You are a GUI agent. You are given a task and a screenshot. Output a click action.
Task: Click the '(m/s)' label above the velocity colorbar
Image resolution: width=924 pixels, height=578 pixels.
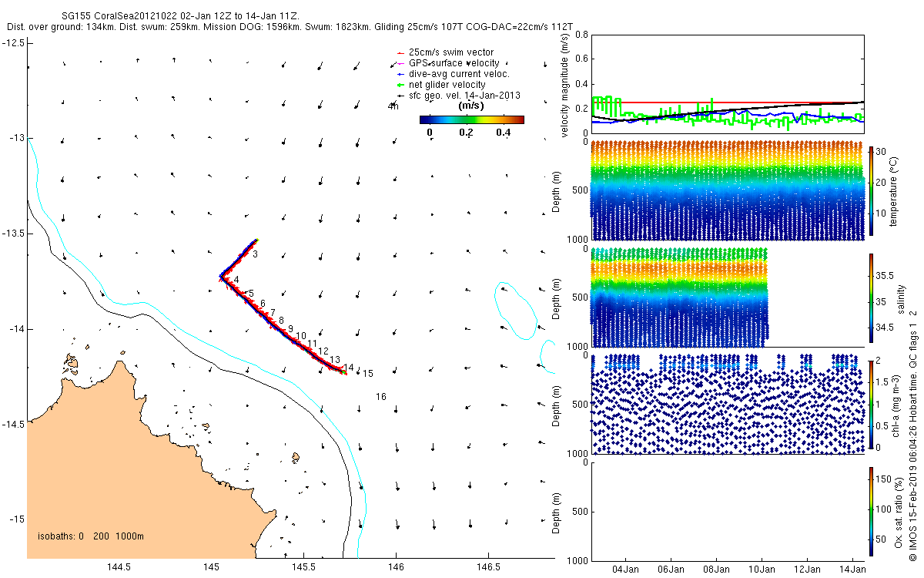point(471,106)
